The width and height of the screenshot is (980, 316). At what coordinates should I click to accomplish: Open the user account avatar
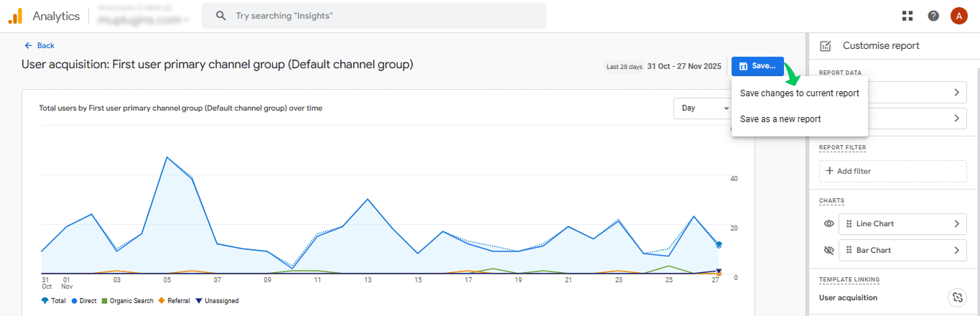958,16
